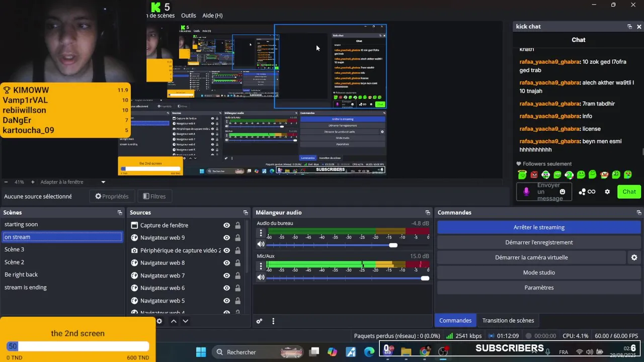Move selected source down

click(185, 321)
